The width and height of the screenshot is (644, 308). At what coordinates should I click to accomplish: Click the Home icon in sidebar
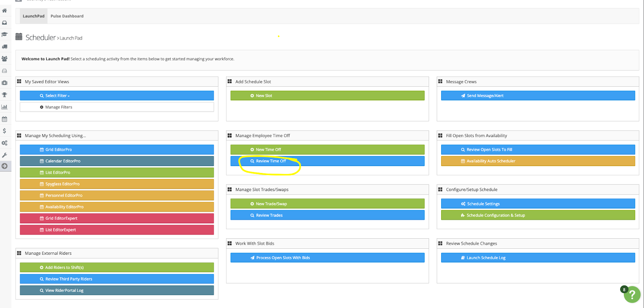4,10
